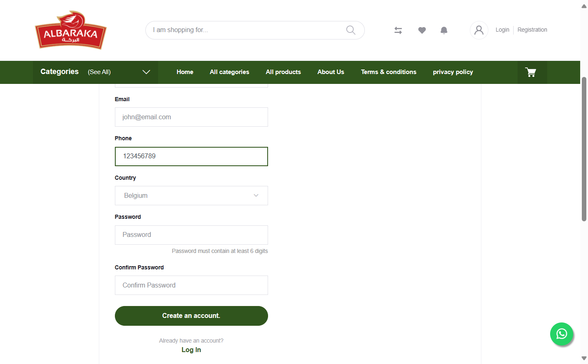This screenshot has width=588, height=364.
Task: Click See All next to Categories
Action: (x=99, y=72)
